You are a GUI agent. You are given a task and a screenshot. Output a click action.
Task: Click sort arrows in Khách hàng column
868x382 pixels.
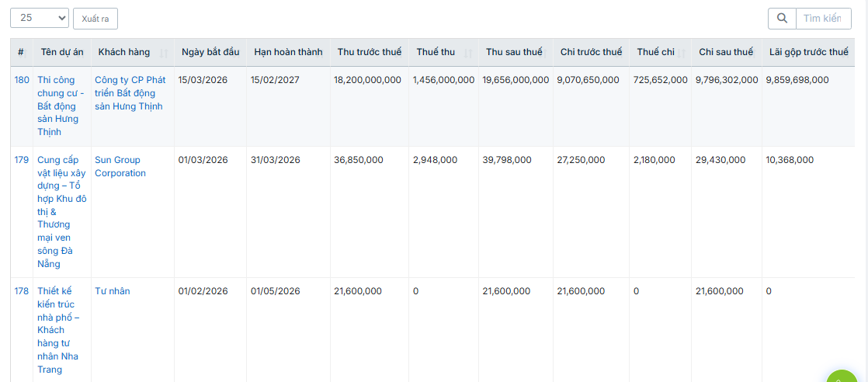point(164,53)
